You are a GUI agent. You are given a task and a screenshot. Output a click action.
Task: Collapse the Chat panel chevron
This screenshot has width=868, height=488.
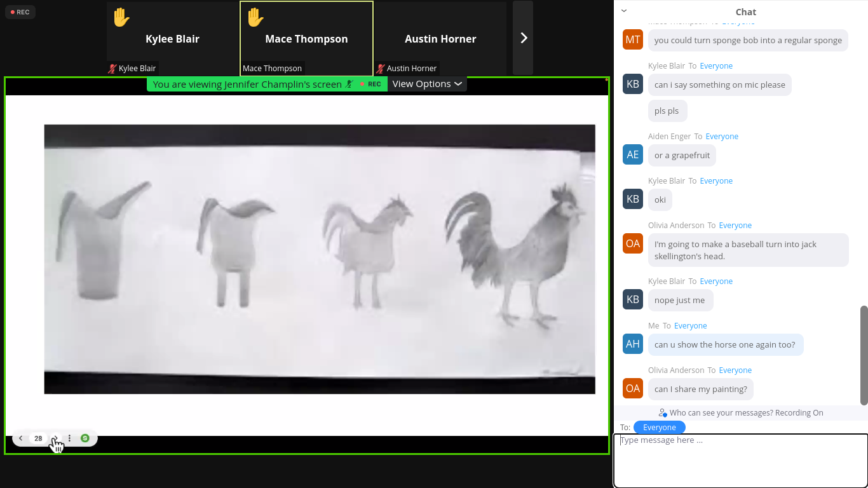pyautogui.click(x=624, y=11)
